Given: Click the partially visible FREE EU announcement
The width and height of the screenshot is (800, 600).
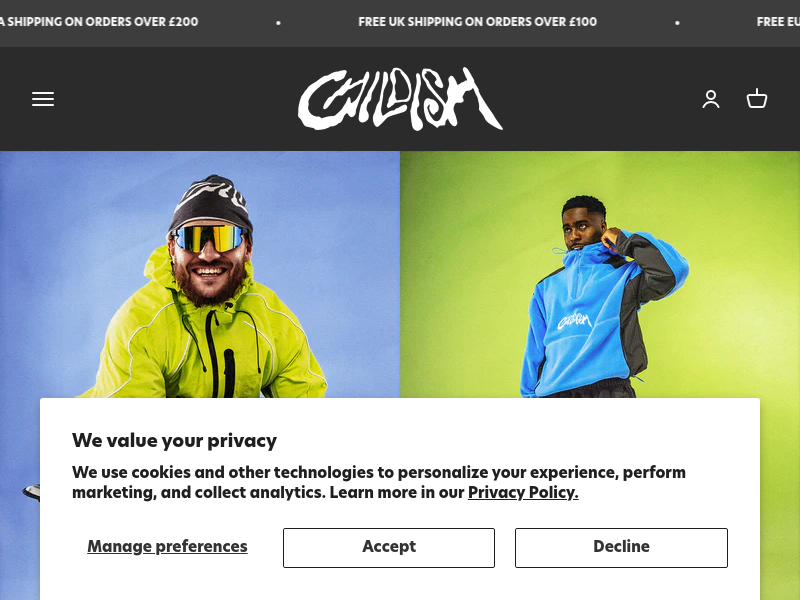Looking at the screenshot, I should pyautogui.click(x=778, y=22).
